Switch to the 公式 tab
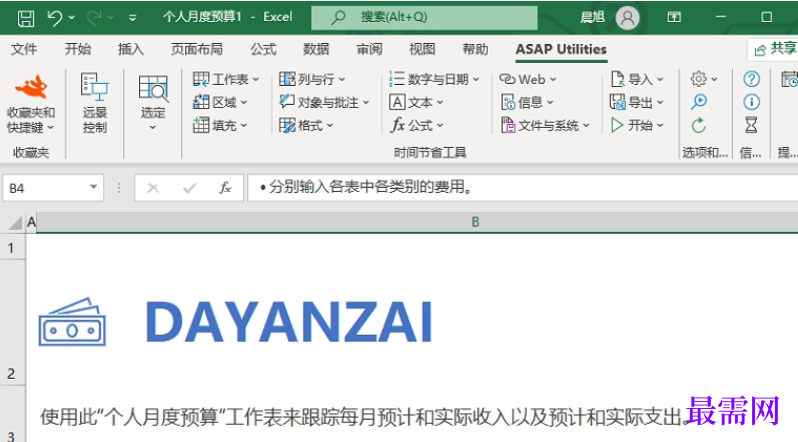 [263, 49]
